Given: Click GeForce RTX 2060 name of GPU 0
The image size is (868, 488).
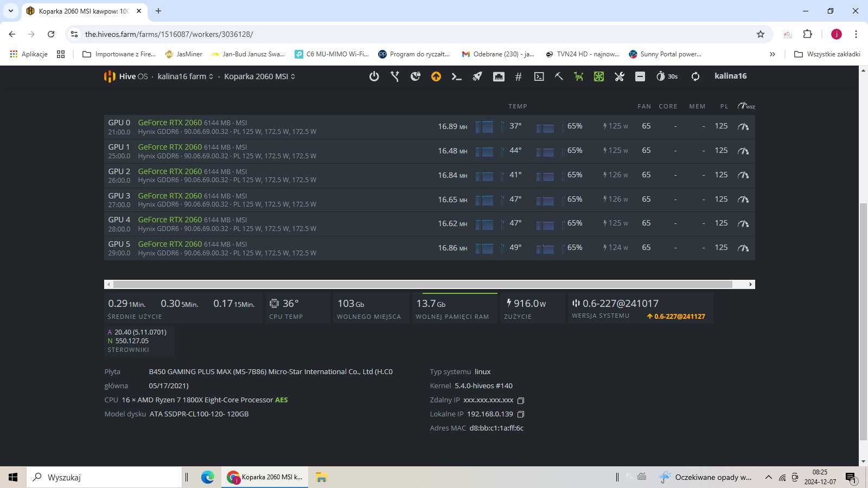Looking at the screenshot, I should [170, 123].
